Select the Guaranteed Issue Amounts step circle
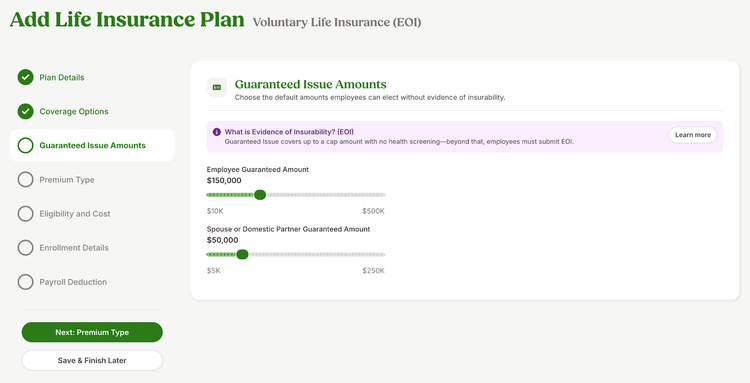750x383 pixels. [25, 145]
